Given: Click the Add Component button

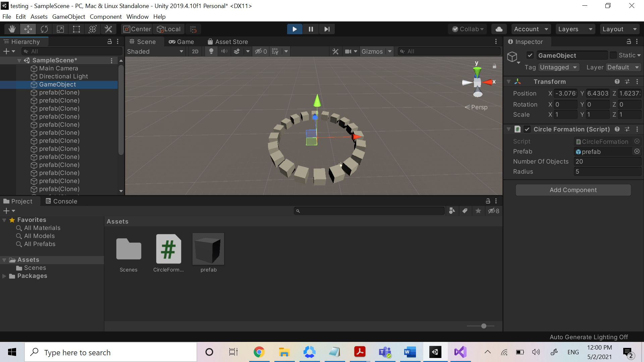Looking at the screenshot, I should tap(573, 190).
